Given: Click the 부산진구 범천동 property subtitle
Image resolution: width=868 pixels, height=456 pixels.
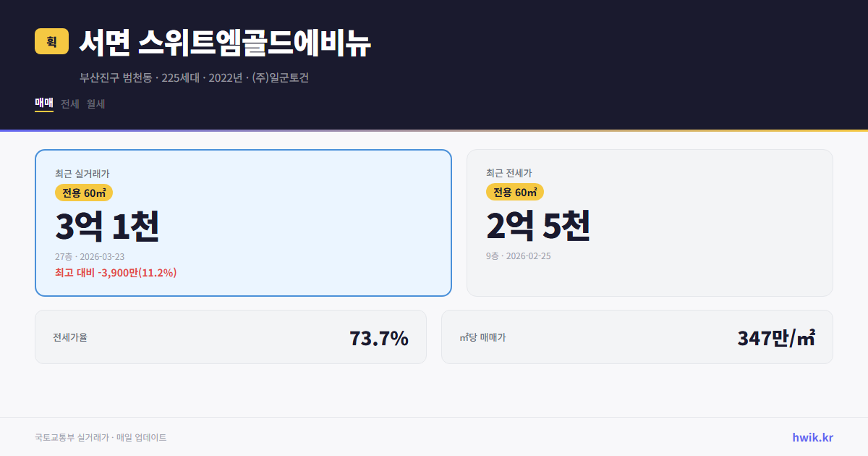Looking at the screenshot, I should (x=193, y=77).
